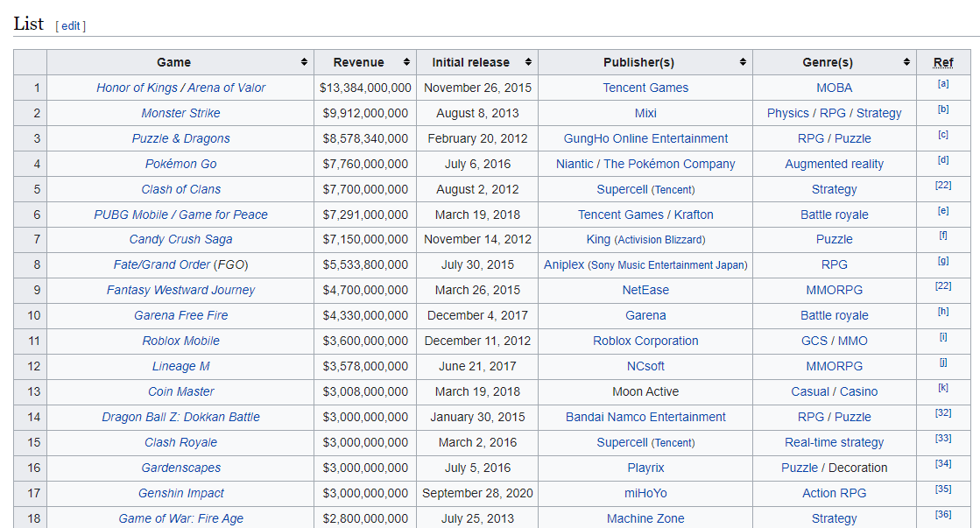This screenshot has height=528, width=980.
Task: Select the $5,533,800,000 revenue cell
Action: coord(365,265)
